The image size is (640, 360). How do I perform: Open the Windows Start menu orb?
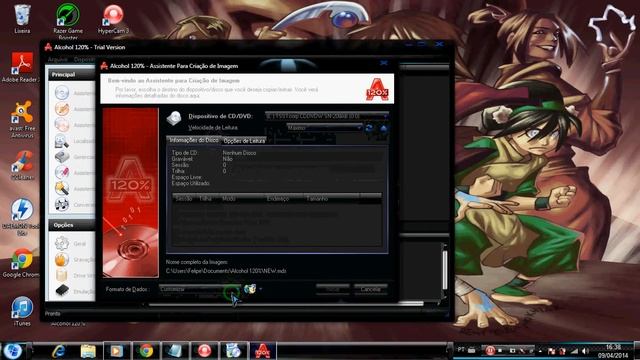click(x=13, y=351)
